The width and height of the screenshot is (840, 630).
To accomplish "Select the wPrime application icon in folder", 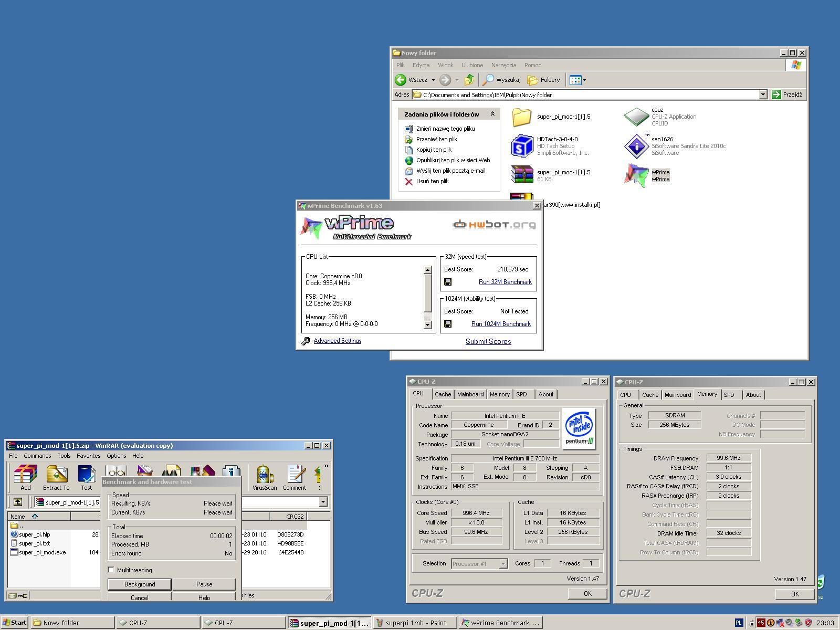I will pyautogui.click(x=636, y=175).
